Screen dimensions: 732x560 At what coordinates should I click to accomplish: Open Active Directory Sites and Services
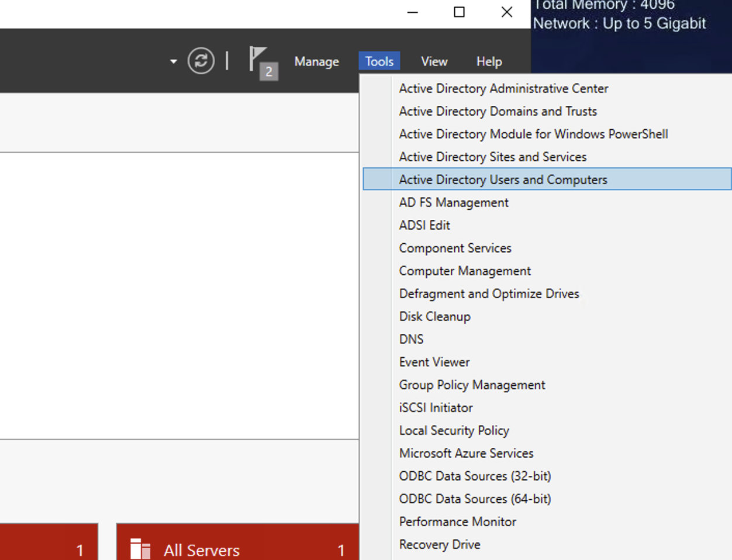547,157
